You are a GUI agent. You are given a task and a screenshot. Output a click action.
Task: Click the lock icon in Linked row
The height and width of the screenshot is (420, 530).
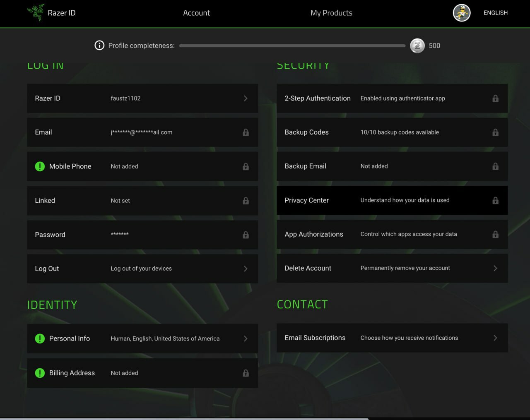click(x=246, y=201)
